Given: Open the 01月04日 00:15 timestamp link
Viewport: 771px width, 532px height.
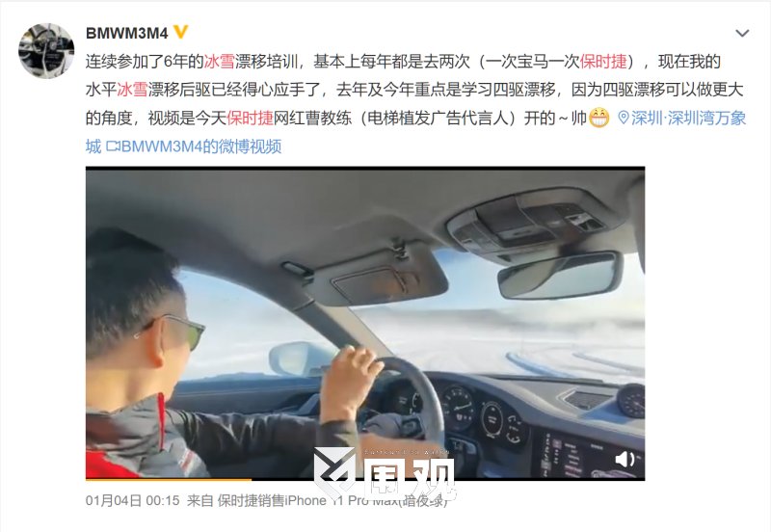Looking at the screenshot, I should (x=133, y=500).
